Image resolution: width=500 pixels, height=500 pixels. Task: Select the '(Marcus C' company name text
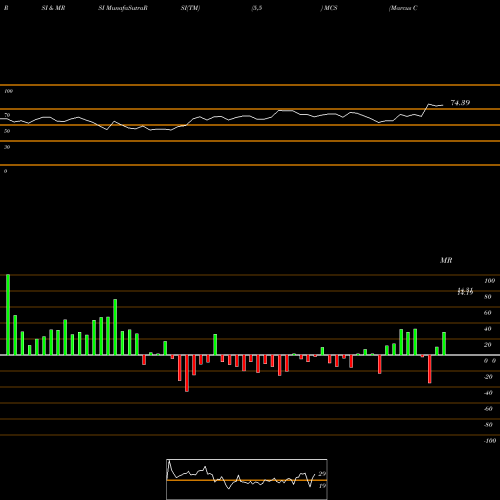tap(403, 8)
